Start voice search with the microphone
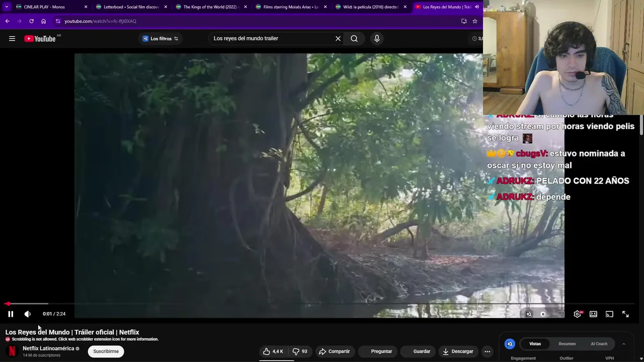 tap(377, 39)
